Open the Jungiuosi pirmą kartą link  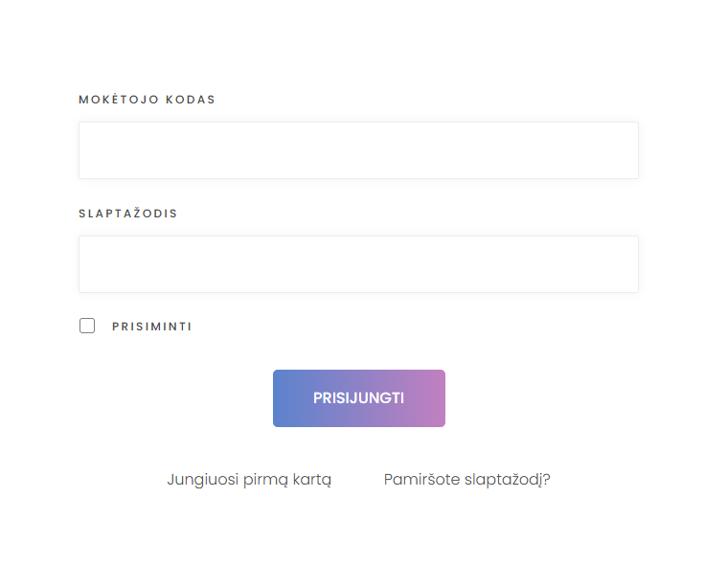(x=249, y=480)
